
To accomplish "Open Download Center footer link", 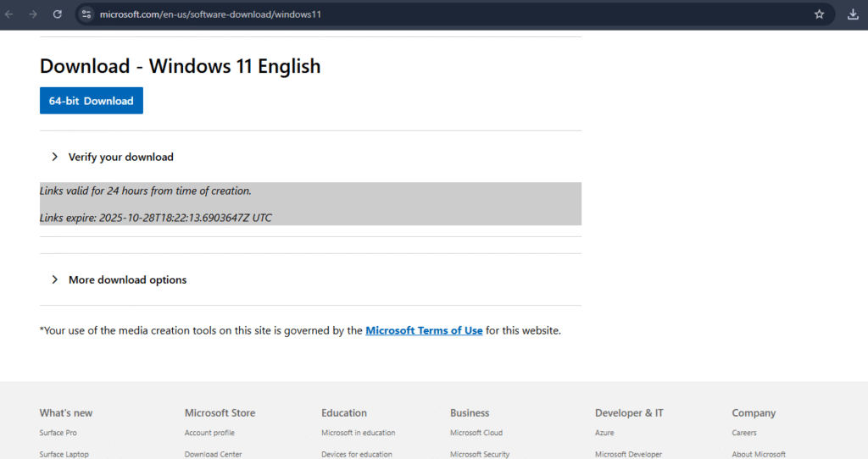I will [x=213, y=454].
